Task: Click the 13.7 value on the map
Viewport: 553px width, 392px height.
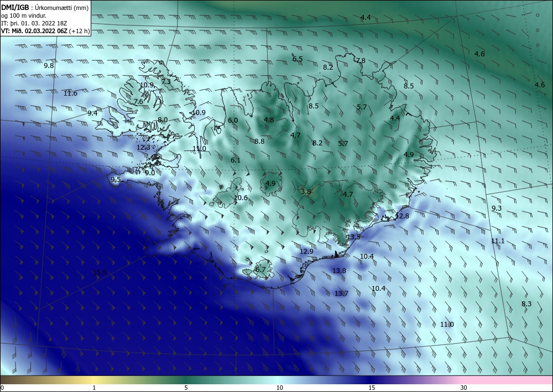Action: pos(341,293)
